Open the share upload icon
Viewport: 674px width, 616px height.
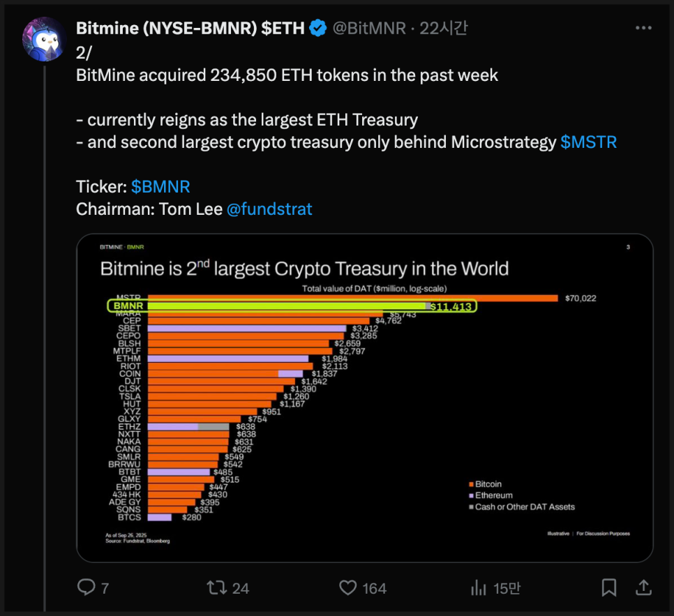[643, 587]
